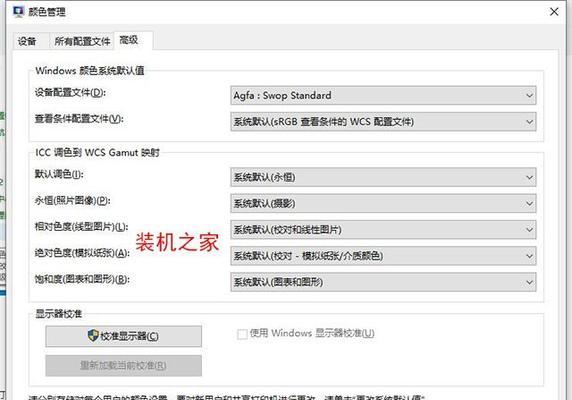The height and width of the screenshot is (400, 572).
Task: Switch to the 所有配置文件 tab
Action: pyautogui.click(x=82, y=41)
